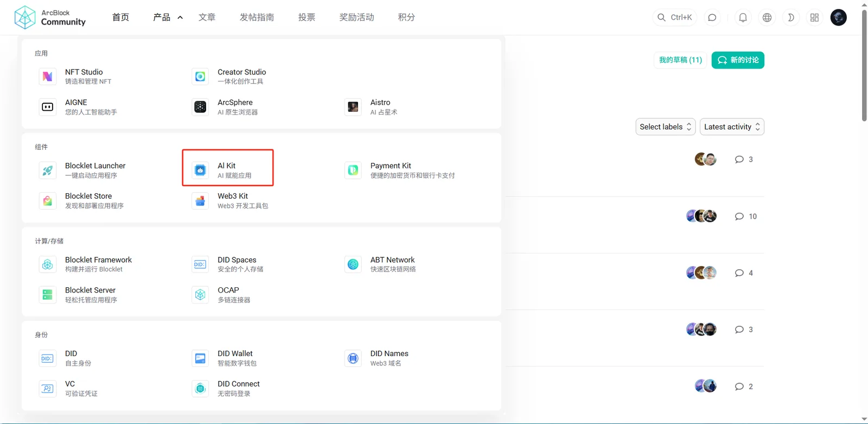868x424 pixels.
Task: Click the ArcSphere browser icon
Action: click(200, 107)
